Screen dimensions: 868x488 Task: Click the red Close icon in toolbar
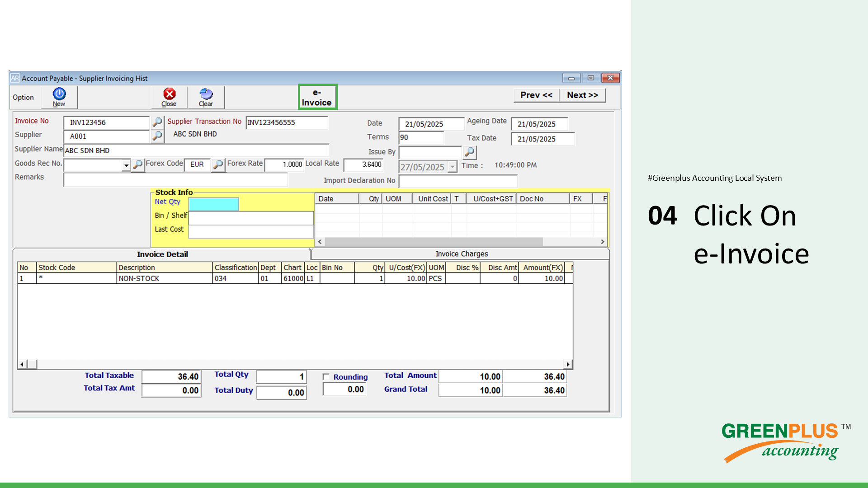tap(169, 97)
